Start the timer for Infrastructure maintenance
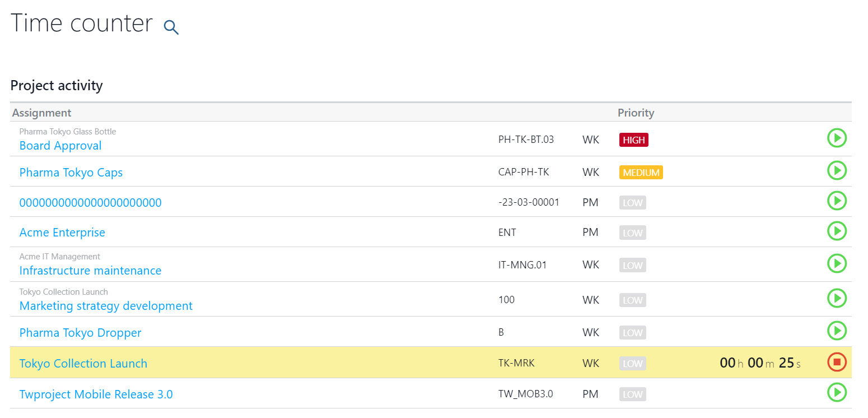 [837, 263]
